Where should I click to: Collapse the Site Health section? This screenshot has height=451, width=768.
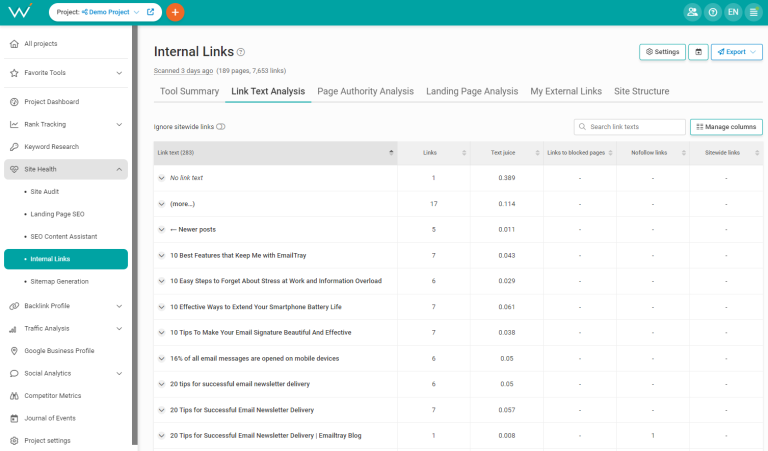pyautogui.click(x=119, y=169)
